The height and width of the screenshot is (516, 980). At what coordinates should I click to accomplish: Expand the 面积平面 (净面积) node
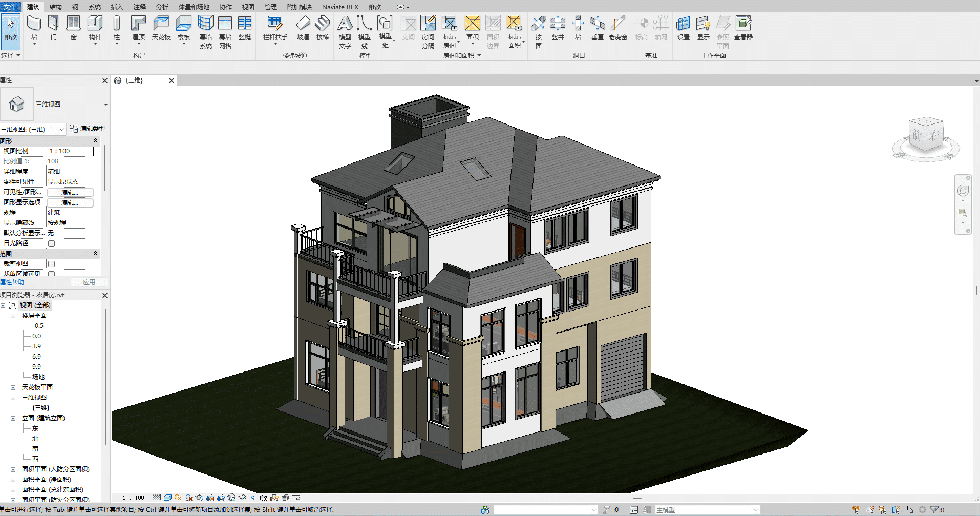[13, 480]
